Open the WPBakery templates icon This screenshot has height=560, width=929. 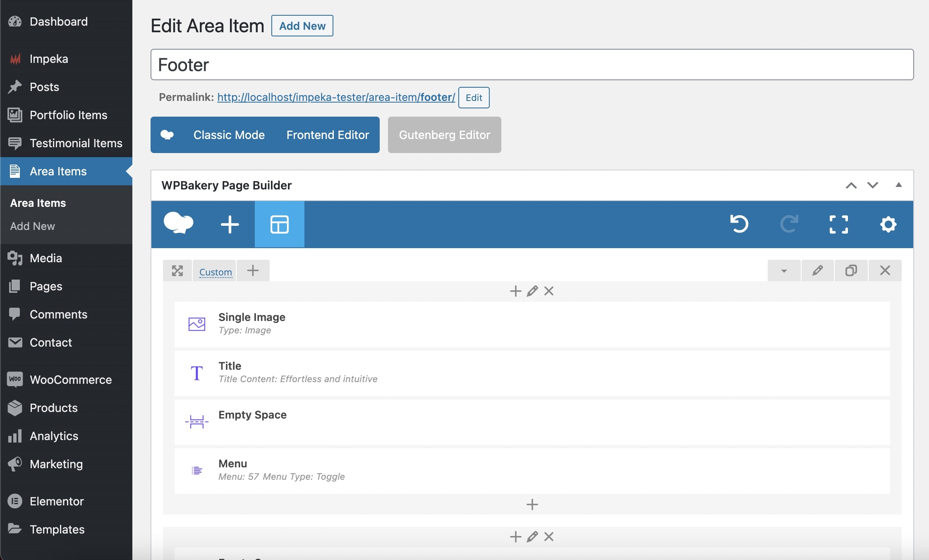(279, 224)
